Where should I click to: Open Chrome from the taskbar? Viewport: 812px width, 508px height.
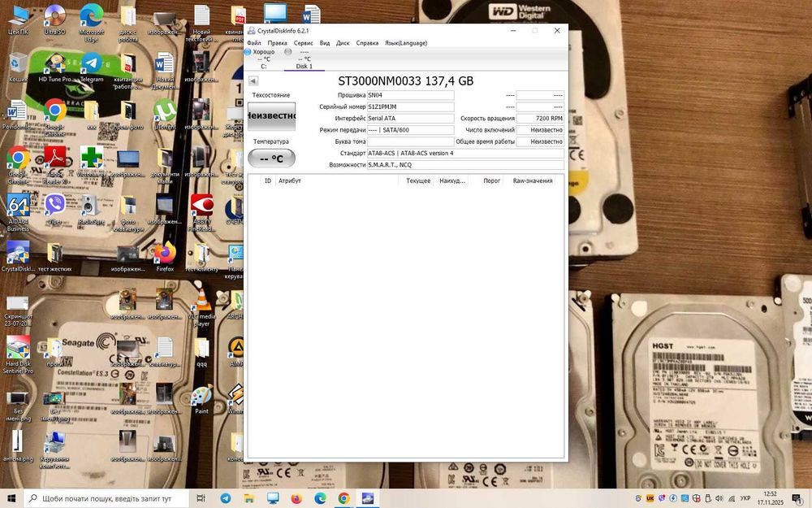pos(343,498)
